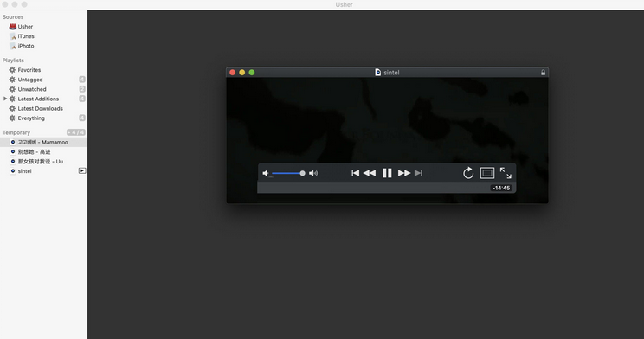Toggle the loop/repeat circular arrow

coord(468,173)
